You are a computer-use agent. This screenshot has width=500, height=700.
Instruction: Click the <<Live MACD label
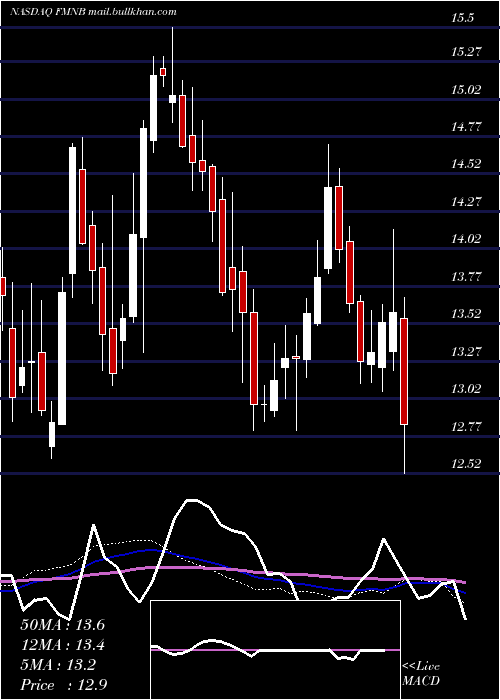pos(421,674)
